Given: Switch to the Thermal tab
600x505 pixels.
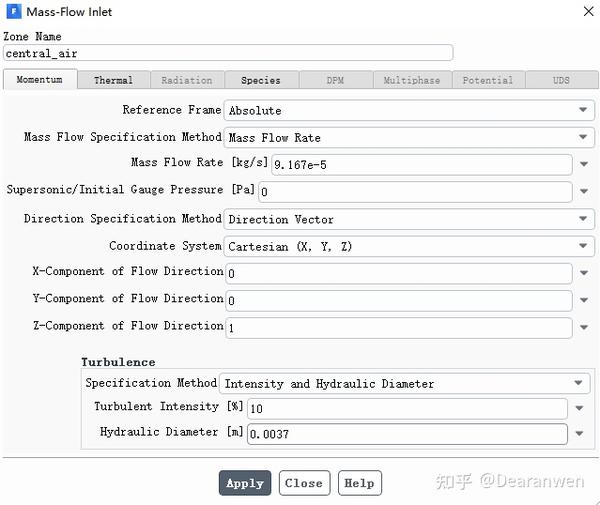Looking at the screenshot, I should [113, 80].
